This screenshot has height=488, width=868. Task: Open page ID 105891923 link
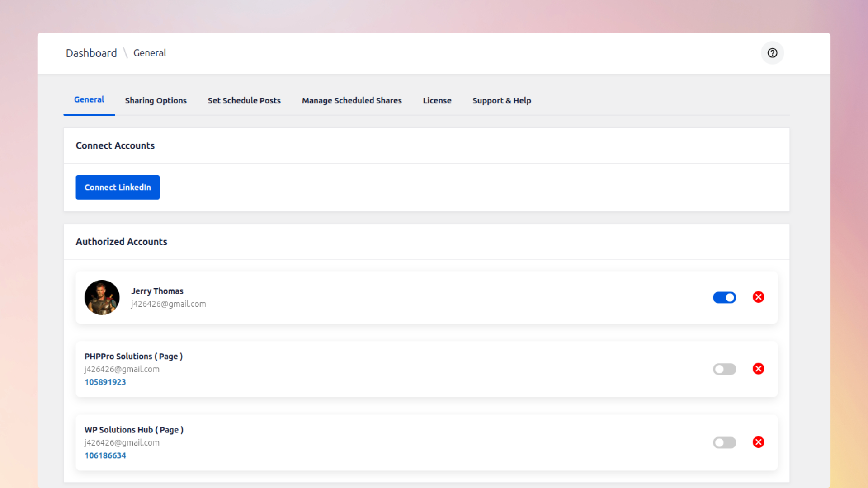click(105, 382)
